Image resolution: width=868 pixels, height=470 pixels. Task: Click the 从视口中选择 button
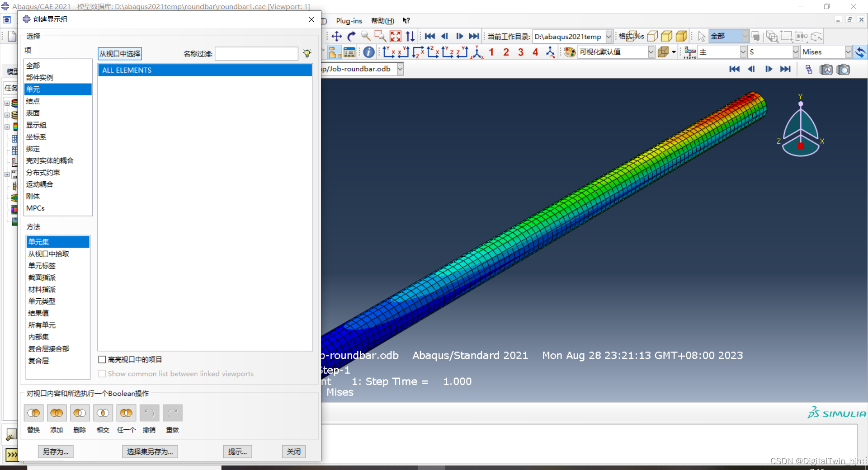tap(120, 54)
